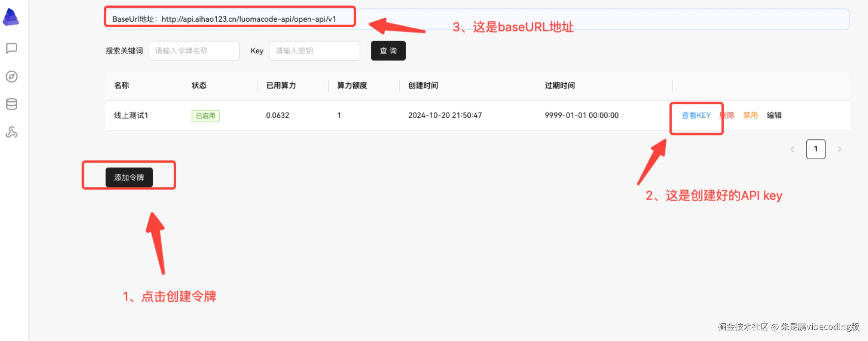Focus the Key input field

pyautogui.click(x=314, y=51)
